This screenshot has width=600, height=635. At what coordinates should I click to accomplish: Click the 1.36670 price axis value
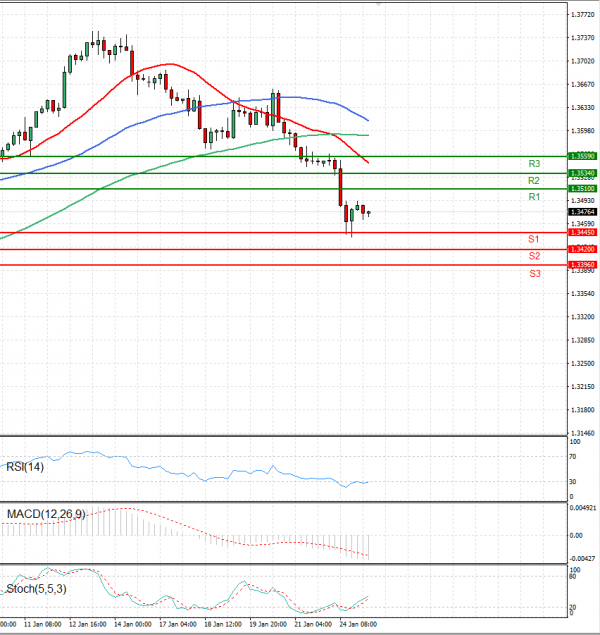click(583, 84)
